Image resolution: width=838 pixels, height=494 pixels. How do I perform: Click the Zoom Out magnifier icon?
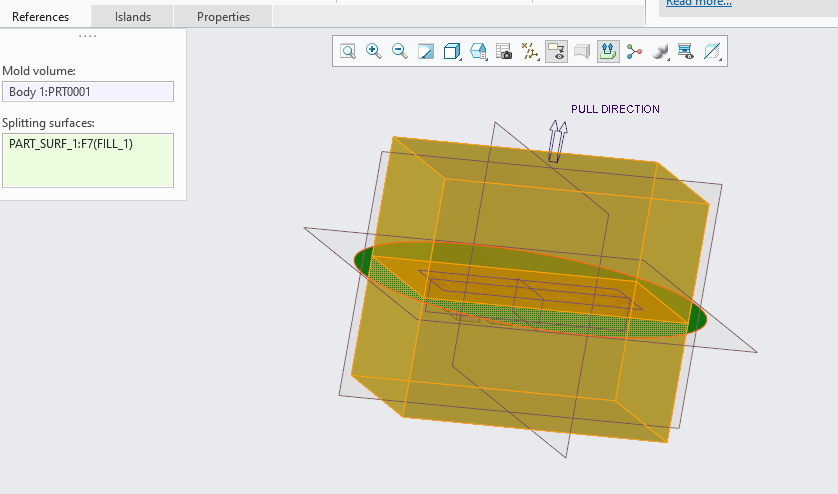(x=399, y=51)
